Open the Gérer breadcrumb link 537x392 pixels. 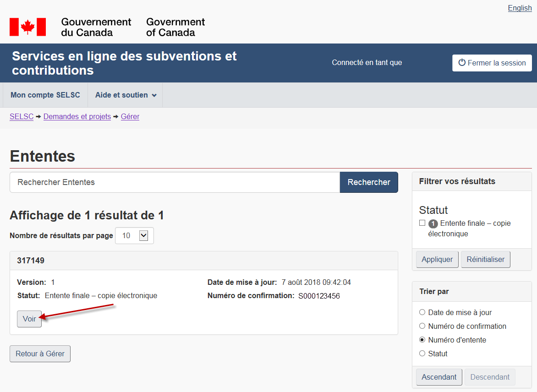tap(130, 117)
